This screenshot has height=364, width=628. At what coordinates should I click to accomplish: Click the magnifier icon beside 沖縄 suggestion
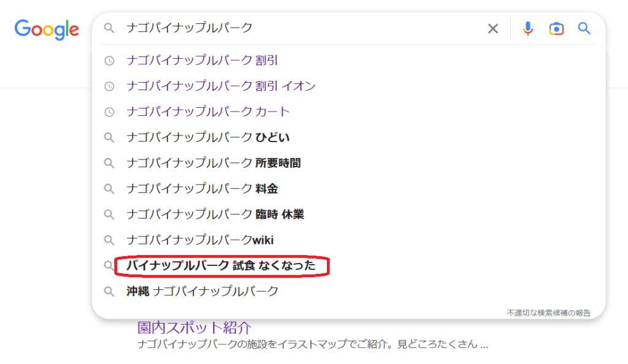109,291
